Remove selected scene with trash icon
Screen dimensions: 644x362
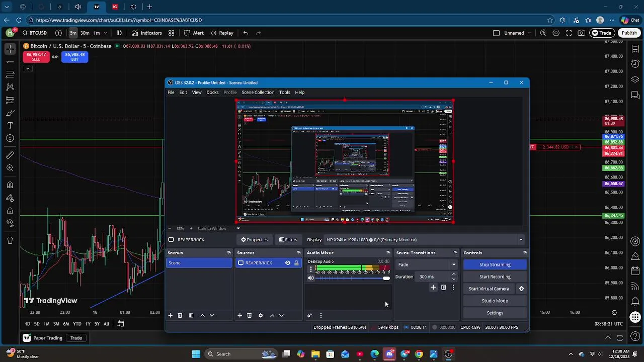coord(180,315)
